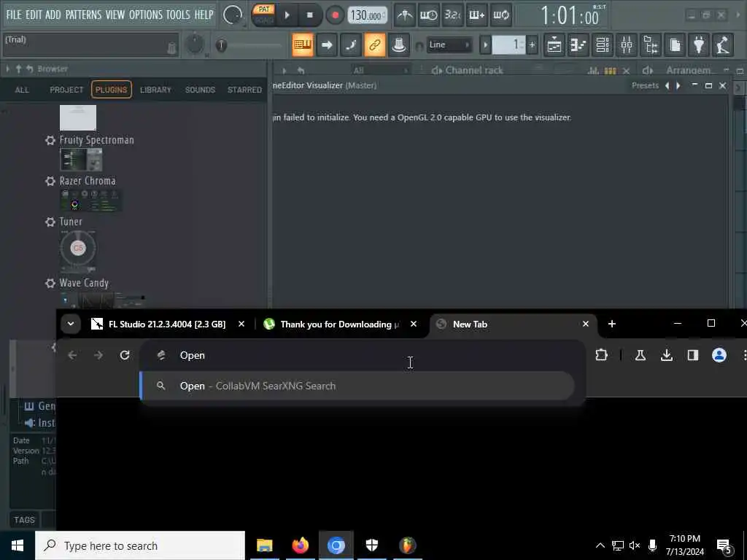
Task: Click the TAGS button in browser panel
Action: tap(24, 519)
